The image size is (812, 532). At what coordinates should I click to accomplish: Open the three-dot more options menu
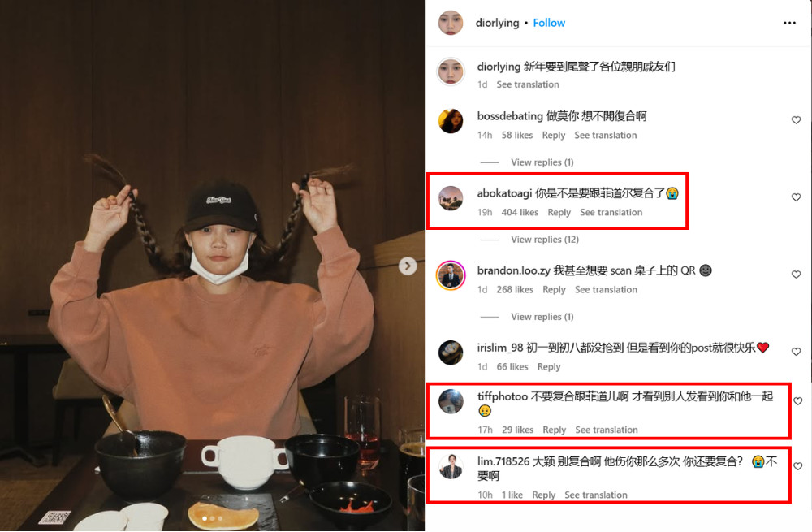(x=789, y=23)
